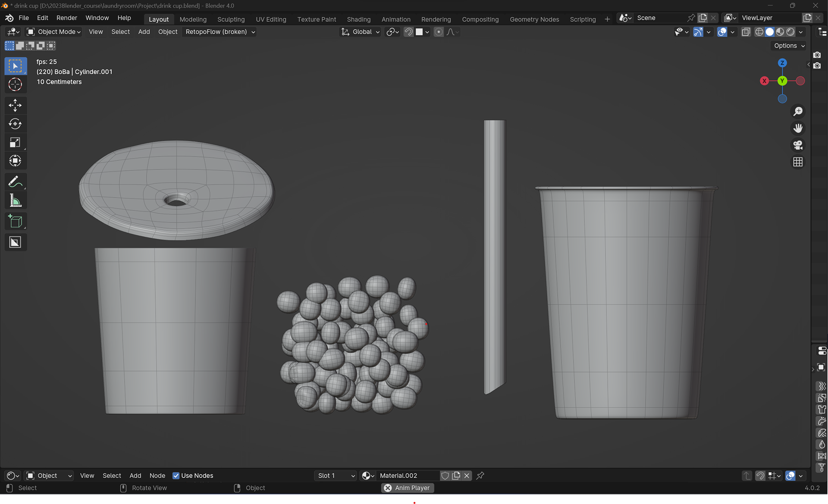Image resolution: width=828 pixels, height=504 pixels.
Task: Uncheck the Use Nodes checkbox
Action: click(176, 476)
